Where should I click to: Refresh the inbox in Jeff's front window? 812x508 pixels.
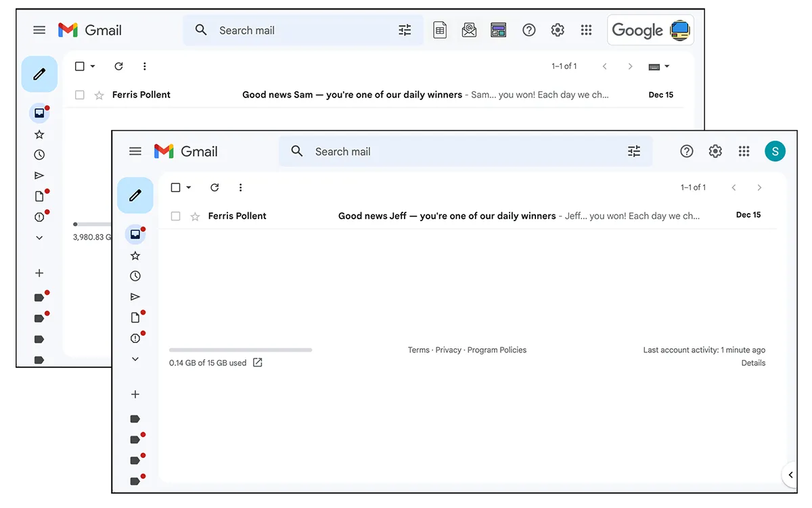[215, 187]
